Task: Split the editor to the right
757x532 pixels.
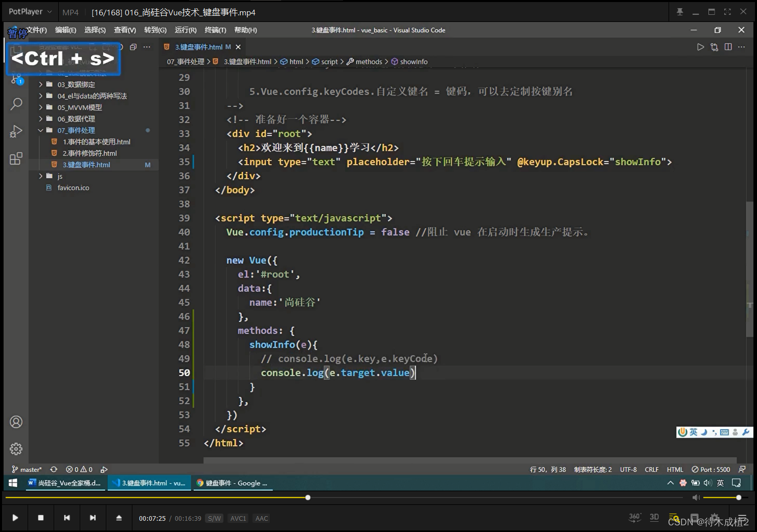Action: pyautogui.click(x=728, y=47)
